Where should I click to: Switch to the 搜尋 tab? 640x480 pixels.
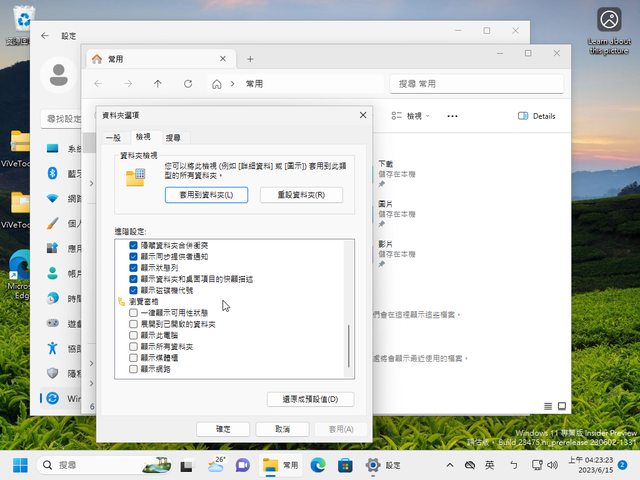tap(174, 137)
